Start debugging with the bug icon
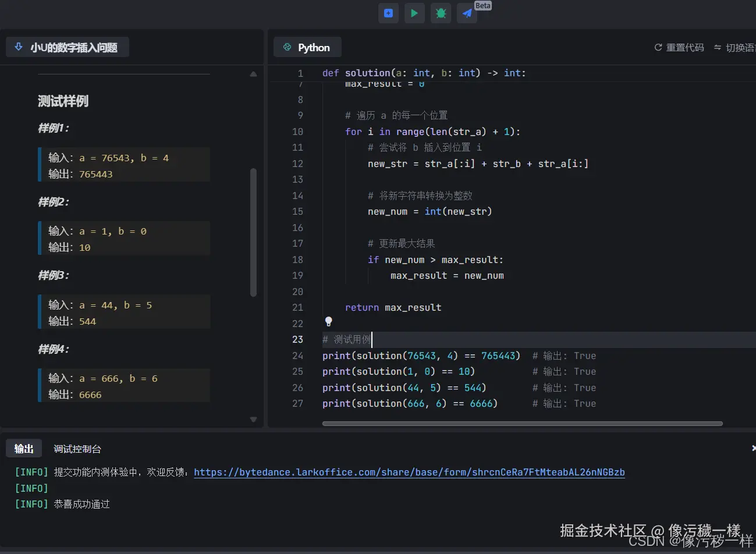Screen dimensions: 756x554 [441, 13]
